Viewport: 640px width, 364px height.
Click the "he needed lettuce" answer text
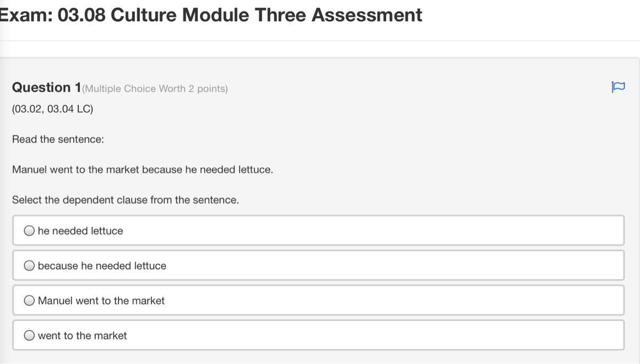(81, 231)
